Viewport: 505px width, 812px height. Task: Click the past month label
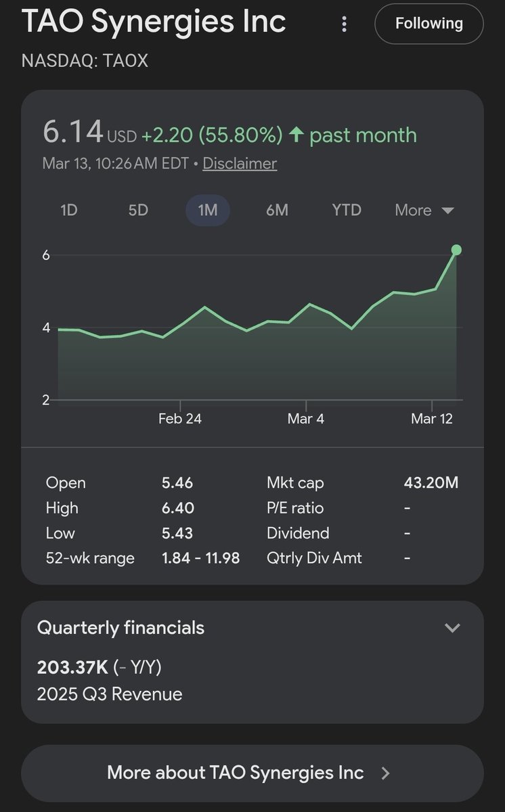363,135
